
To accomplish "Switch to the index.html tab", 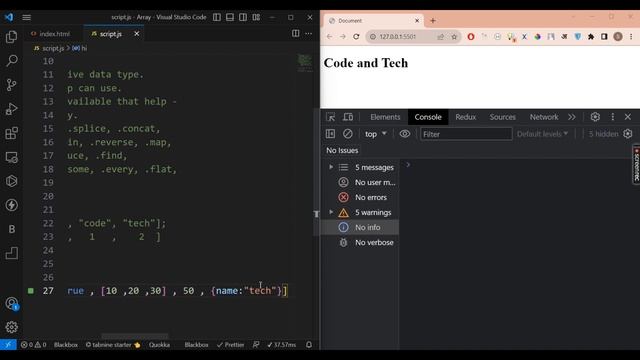I will coord(51,34).
